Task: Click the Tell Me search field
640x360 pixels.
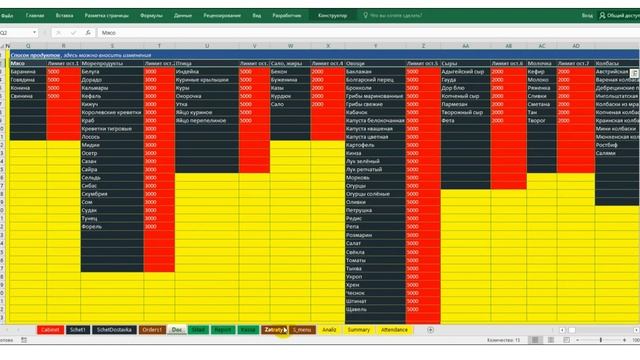Action: pyautogui.click(x=396, y=16)
